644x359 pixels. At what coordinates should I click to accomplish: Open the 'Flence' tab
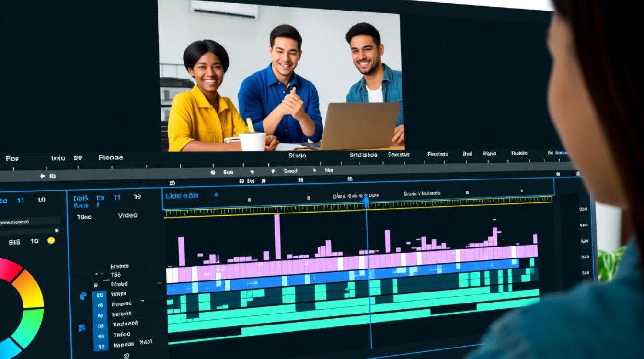[111, 157]
